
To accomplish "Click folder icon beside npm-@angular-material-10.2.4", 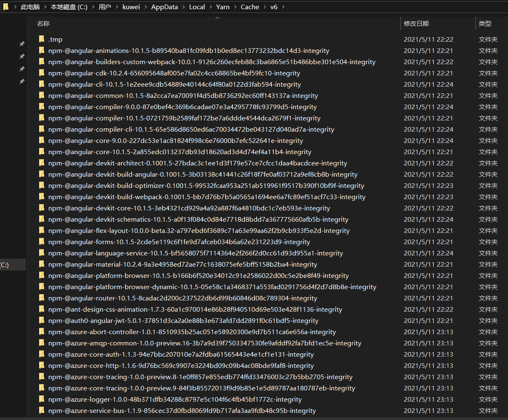I will (x=41, y=264).
